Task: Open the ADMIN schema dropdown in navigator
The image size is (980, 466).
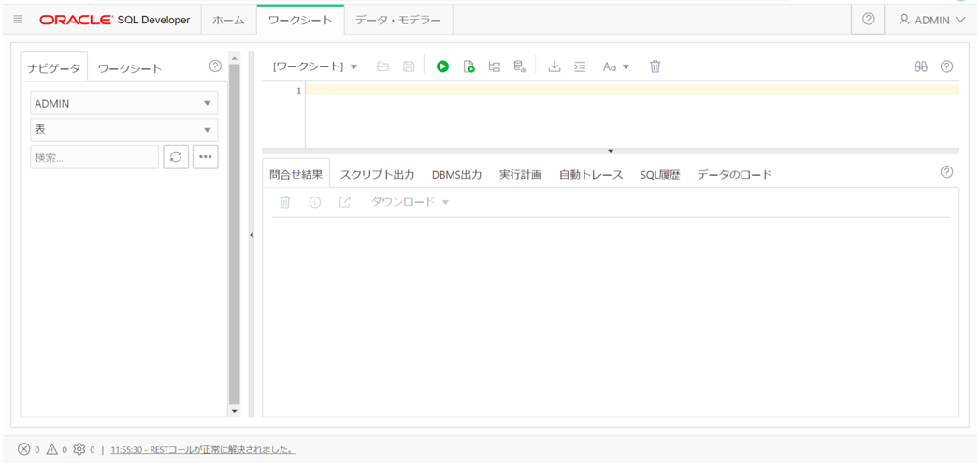Action: [124, 103]
